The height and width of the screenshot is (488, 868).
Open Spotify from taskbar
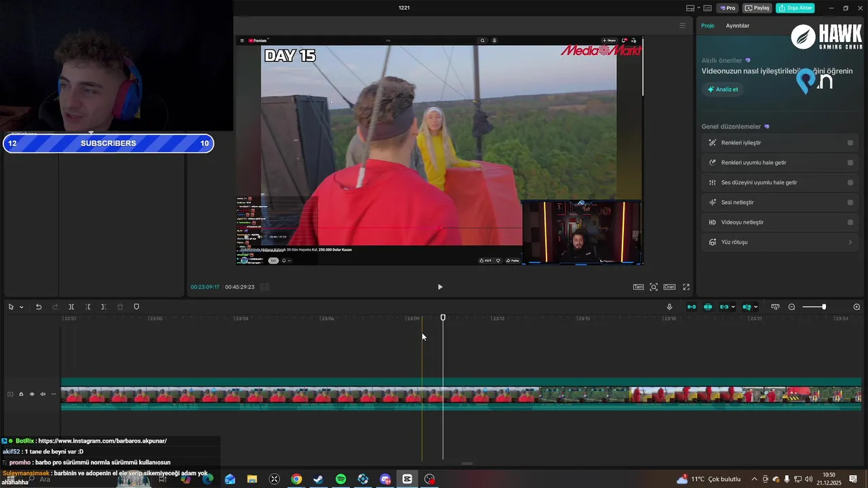pyautogui.click(x=340, y=479)
